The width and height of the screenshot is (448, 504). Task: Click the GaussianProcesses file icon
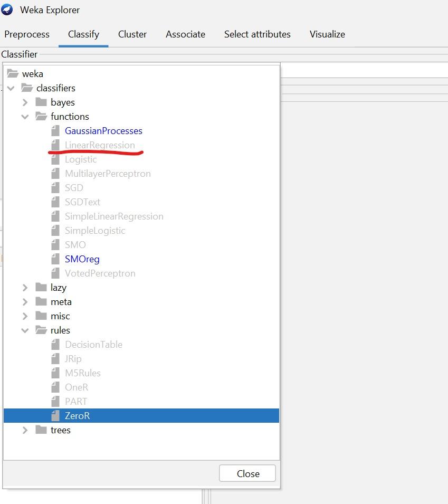(x=55, y=131)
